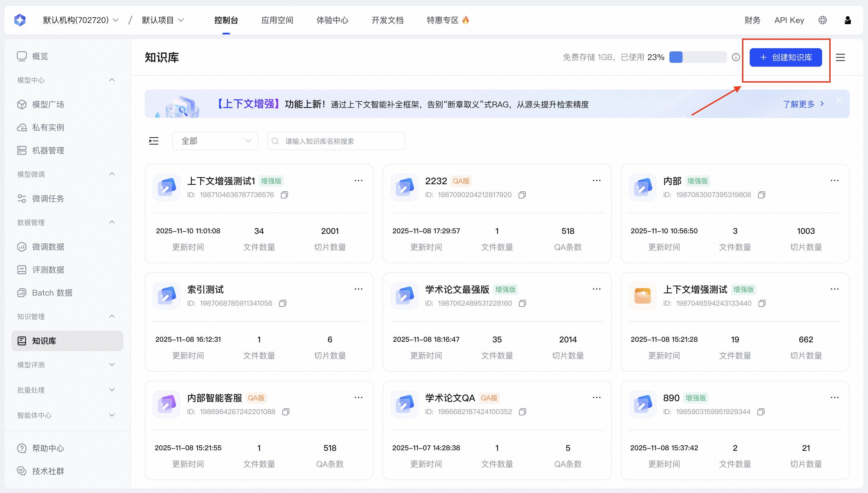Toggle list view icon beside filter

click(154, 141)
